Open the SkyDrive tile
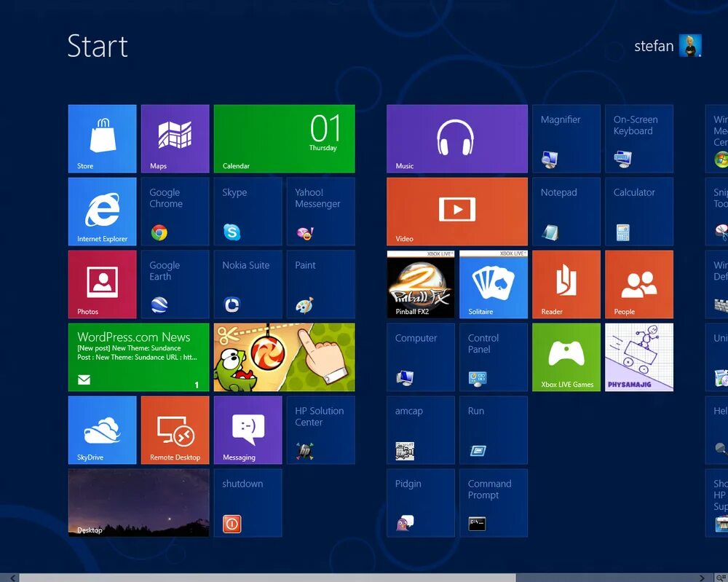This screenshot has width=728, height=582. point(102,430)
